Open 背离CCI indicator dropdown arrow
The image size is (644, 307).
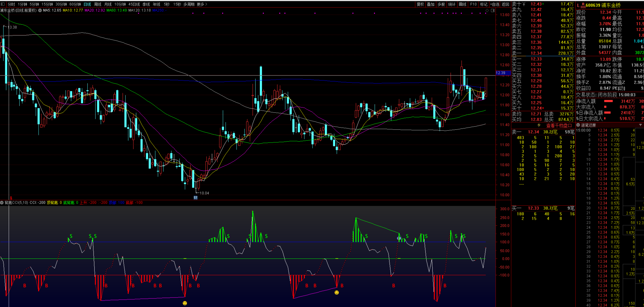2,203
